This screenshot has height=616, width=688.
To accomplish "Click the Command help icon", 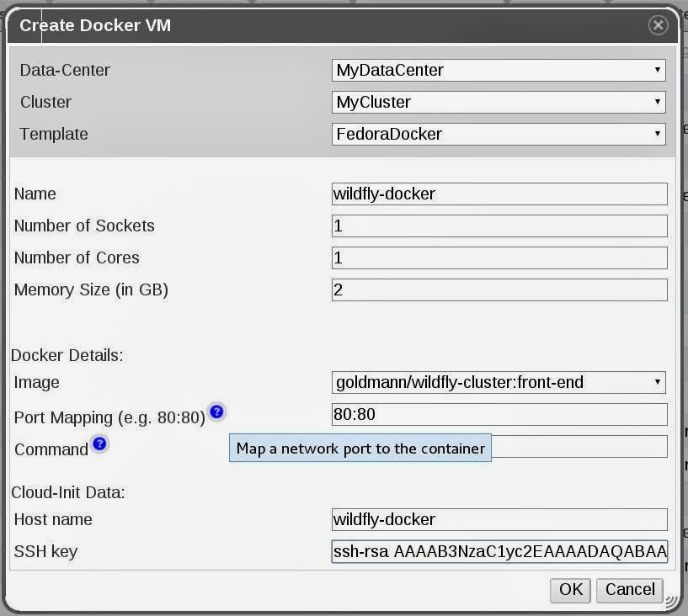I will click(99, 443).
